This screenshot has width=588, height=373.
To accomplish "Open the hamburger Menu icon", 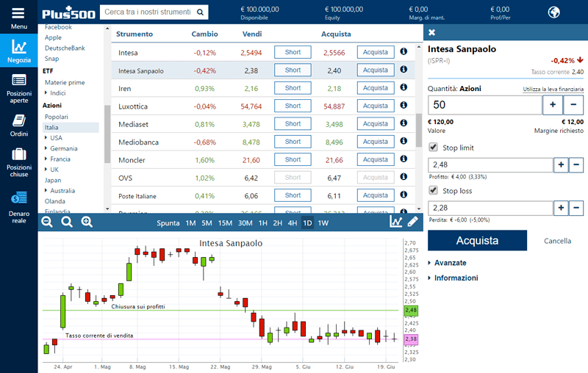I will (x=18, y=13).
